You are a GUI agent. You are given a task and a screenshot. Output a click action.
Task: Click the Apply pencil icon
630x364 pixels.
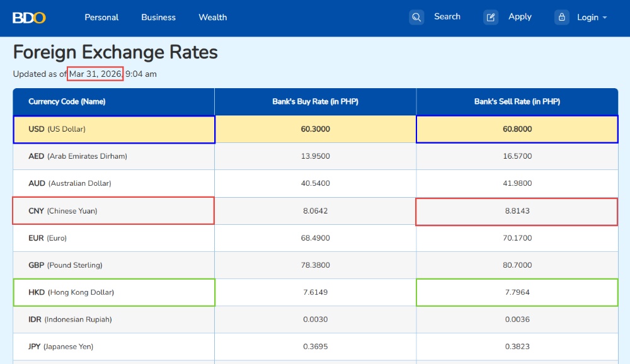coord(491,17)
